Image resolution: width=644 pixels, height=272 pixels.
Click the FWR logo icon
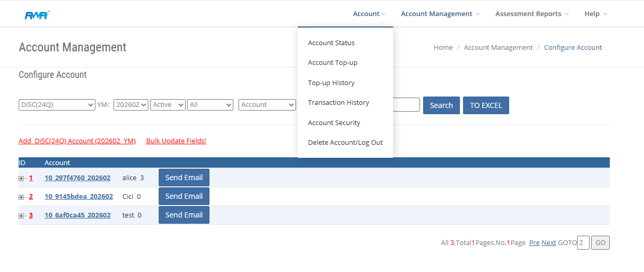pos(37,15)
